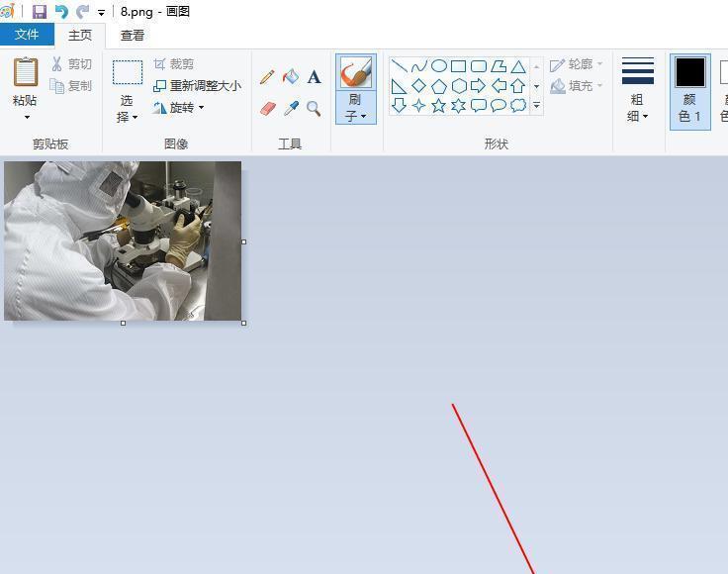Pick the Down arrow shape
The image size is (728, 574).
pos(399,106)
